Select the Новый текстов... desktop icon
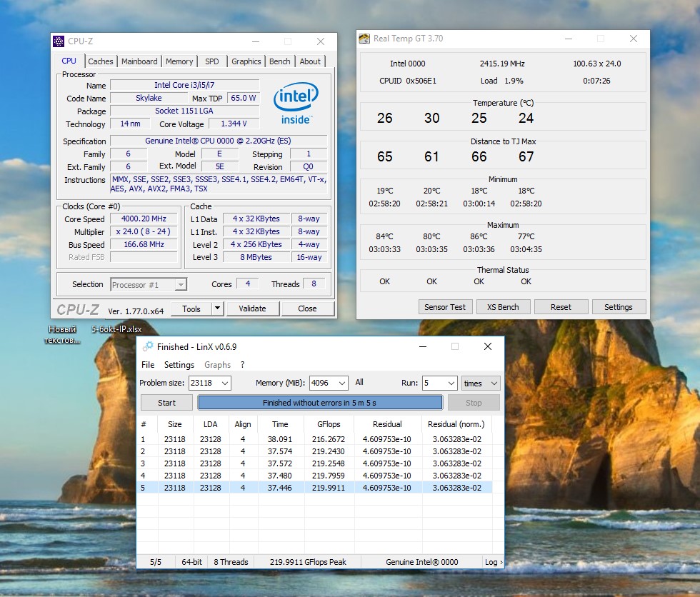This screenshot has width=700, height=597. click(62, 335)
